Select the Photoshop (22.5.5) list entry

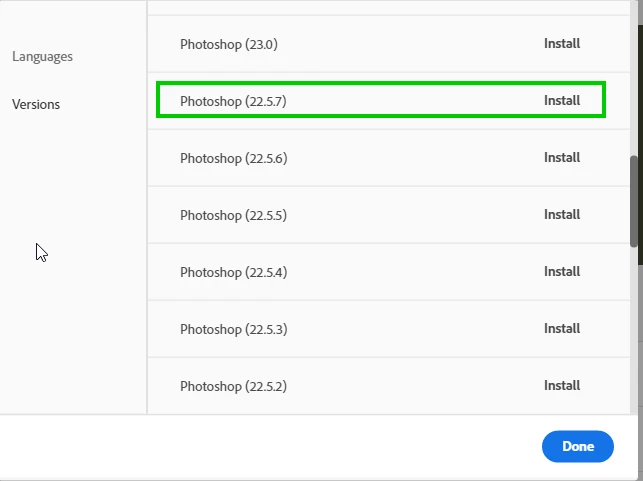[x=233, y=215]
